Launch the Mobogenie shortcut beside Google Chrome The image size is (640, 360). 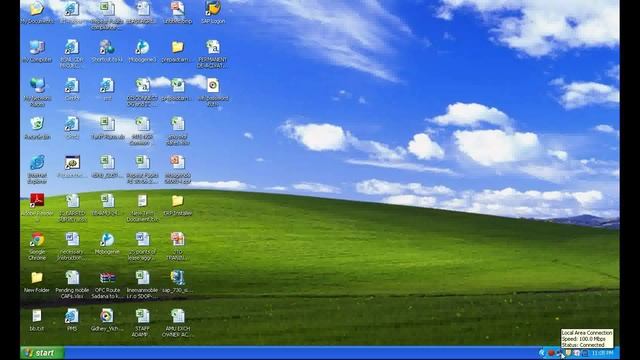107,240
